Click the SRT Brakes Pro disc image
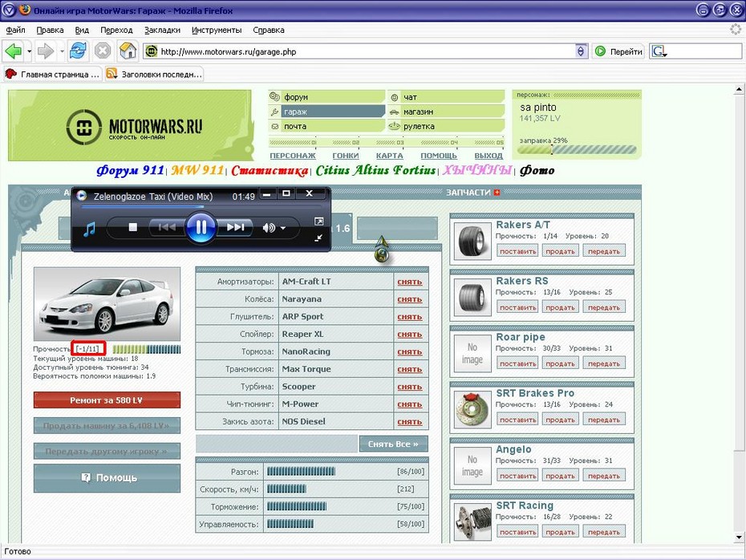746x560 pixels. [472, 410]
